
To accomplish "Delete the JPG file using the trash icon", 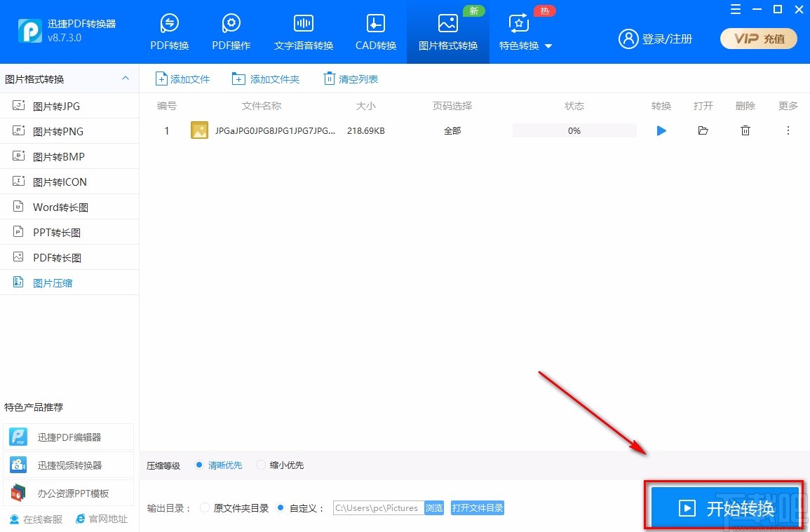I will [745, 130].
